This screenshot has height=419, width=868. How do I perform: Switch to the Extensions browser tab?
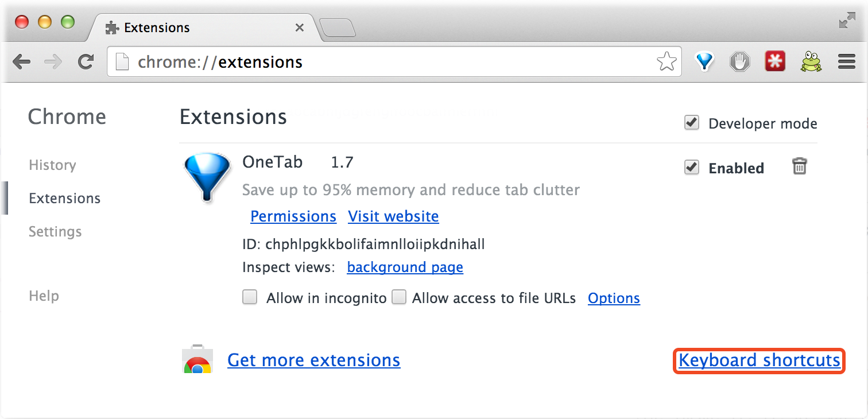[x=202, y=28]
